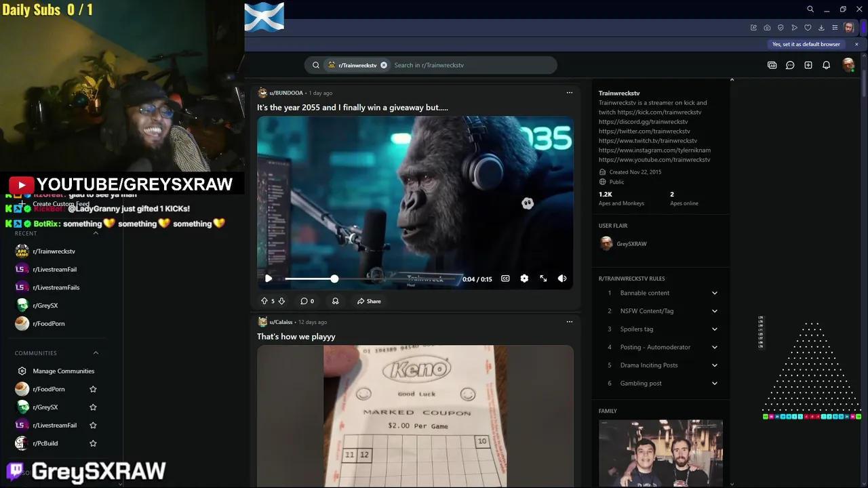Mute the video with the speaker icon
This screenshot has height=488, width=868.
(x=562, y=279)
